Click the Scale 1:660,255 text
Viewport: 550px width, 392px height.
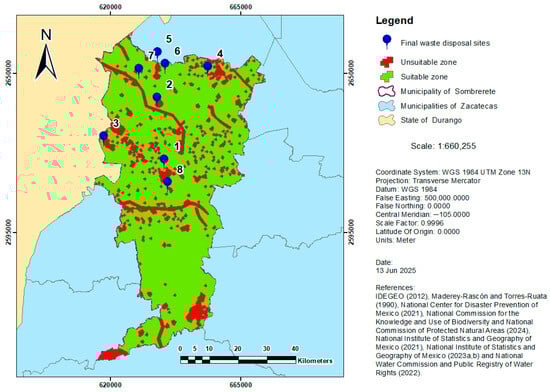coord(443,146)
